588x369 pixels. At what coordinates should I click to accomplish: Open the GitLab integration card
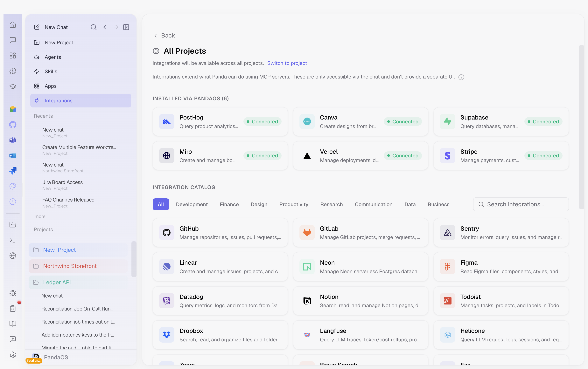tap(360, 233)
